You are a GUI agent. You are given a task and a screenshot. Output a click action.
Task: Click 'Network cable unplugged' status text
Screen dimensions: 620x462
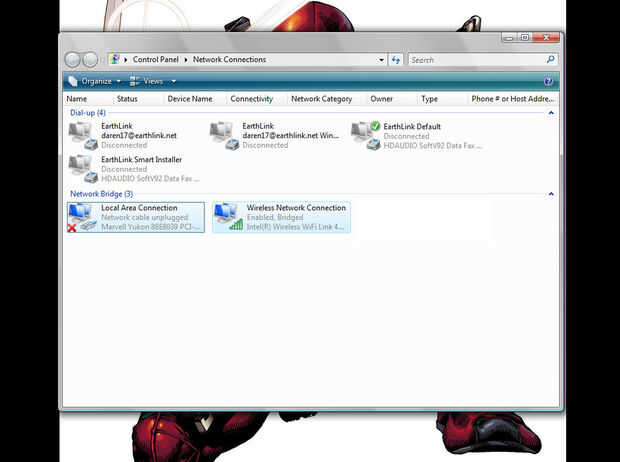click(x=145, y=217)
